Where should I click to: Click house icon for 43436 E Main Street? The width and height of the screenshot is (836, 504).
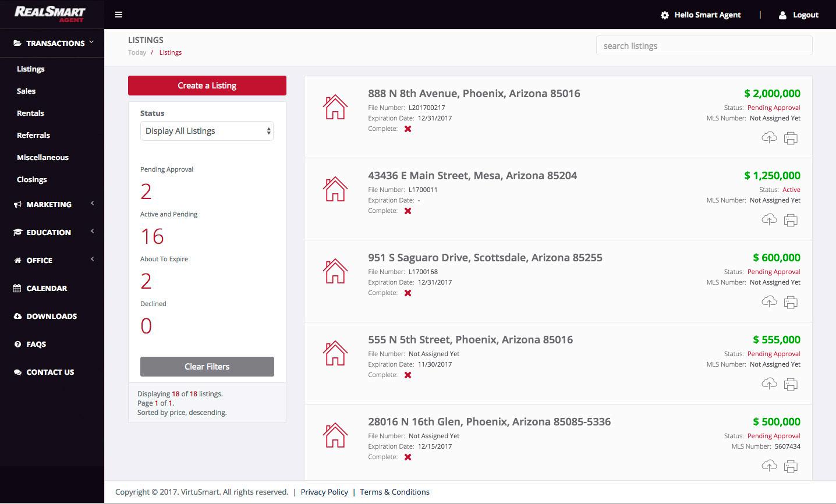tap(335, 189)
